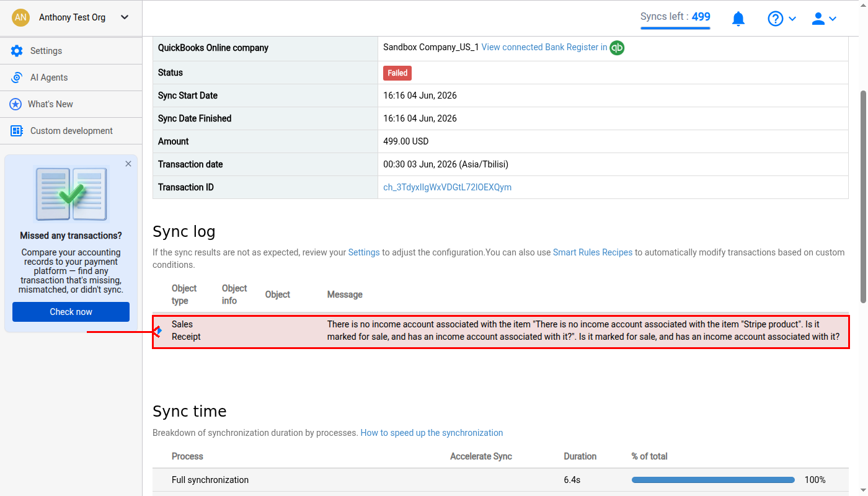Viewport: 868px width, 496px height.
Task: Click the Transaction ID label cell
Action: click(265, 187)
